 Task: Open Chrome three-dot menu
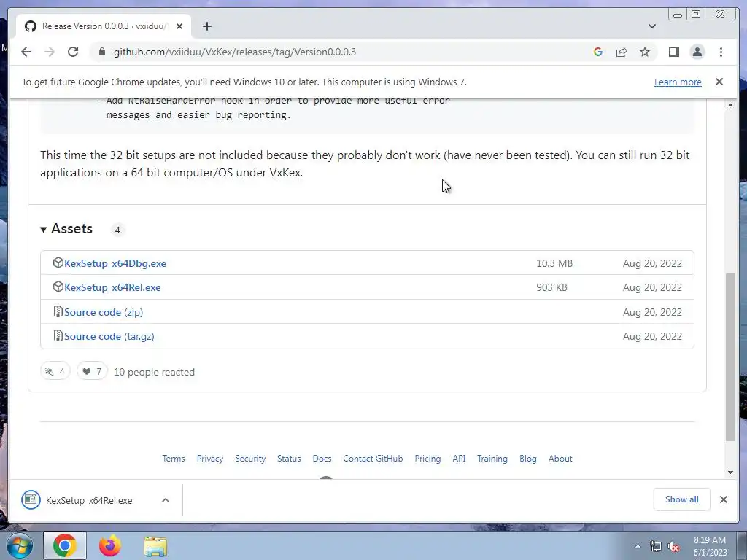coord(721,52)
